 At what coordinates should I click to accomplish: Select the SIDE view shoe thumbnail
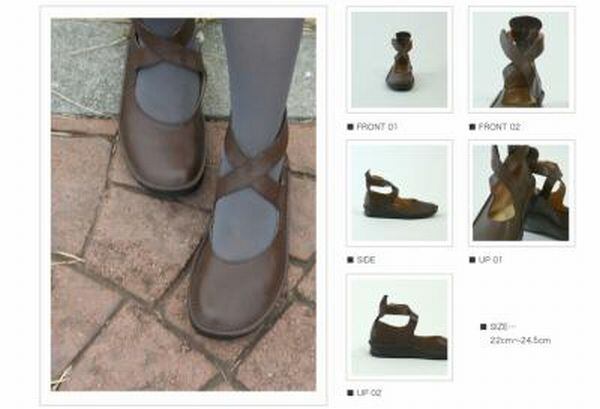point(399,193)
